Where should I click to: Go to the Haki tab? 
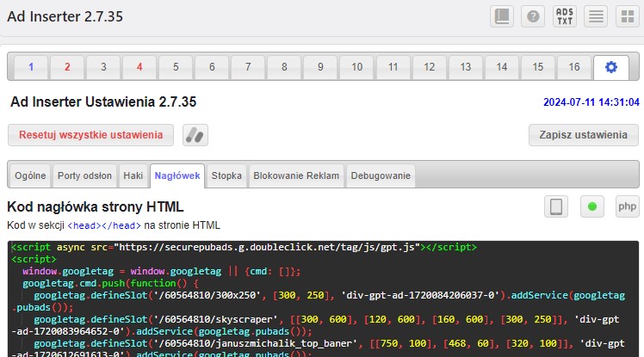(133, 175)
